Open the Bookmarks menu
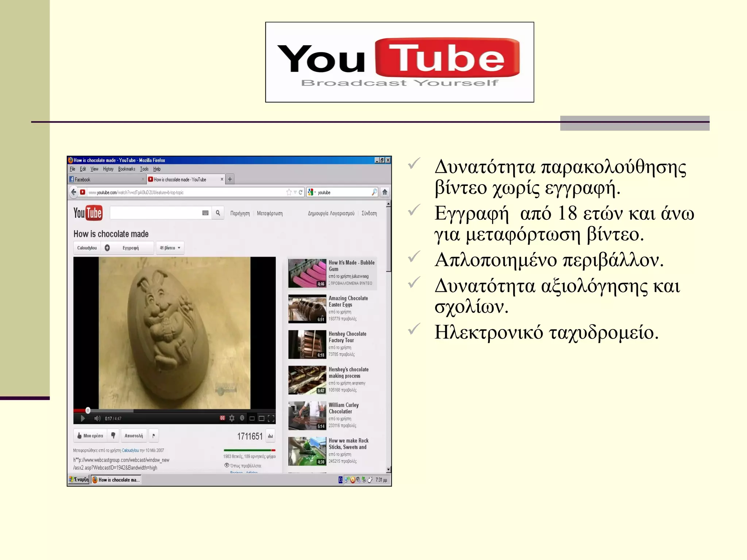 [127, 169]
